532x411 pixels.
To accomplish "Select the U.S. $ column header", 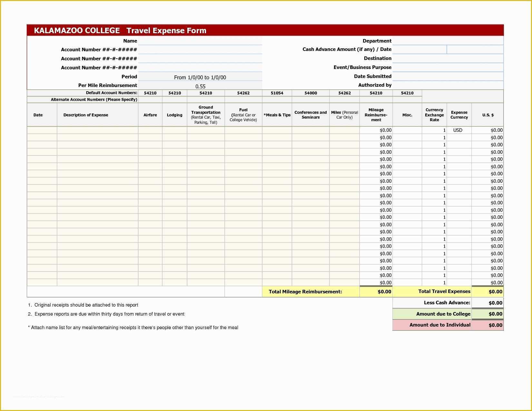I will (488, 115).
